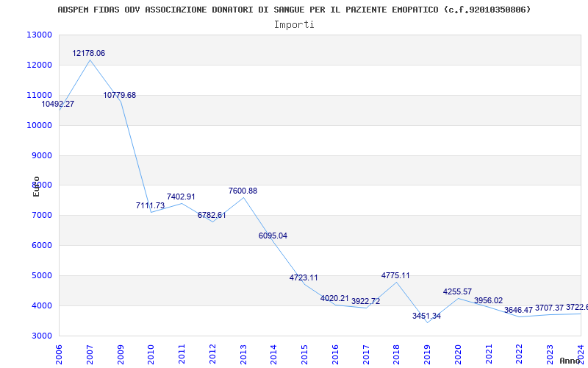The width and height of the screenshot is (588, 368).
Task: Select the 2019 year on the x-axis
Action: coord(427,352)
